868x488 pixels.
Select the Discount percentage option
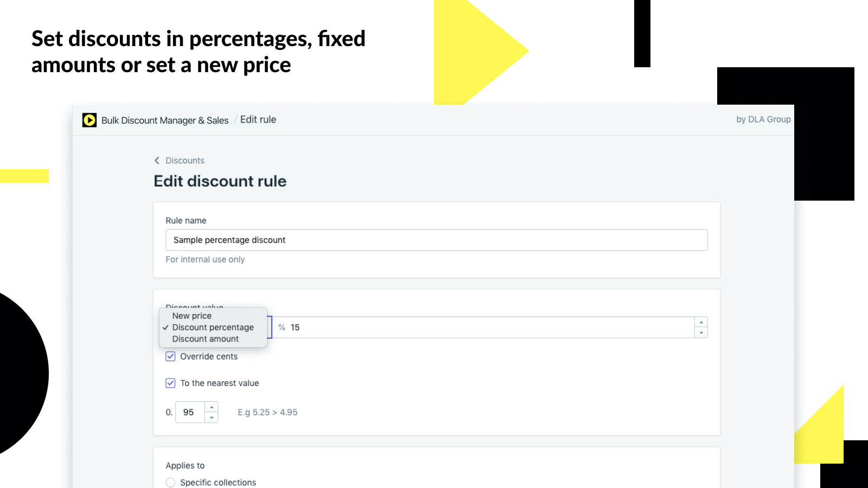click(213, 328)
